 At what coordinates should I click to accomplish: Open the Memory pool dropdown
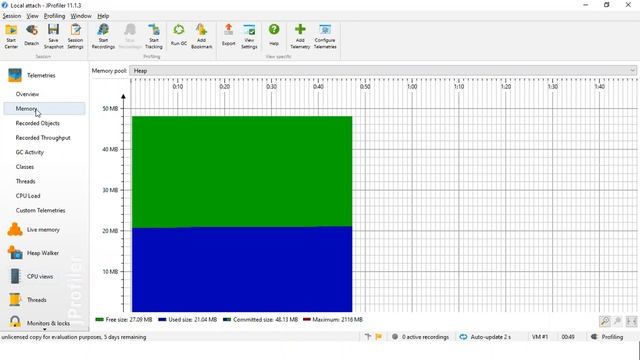tap(383, 71)
